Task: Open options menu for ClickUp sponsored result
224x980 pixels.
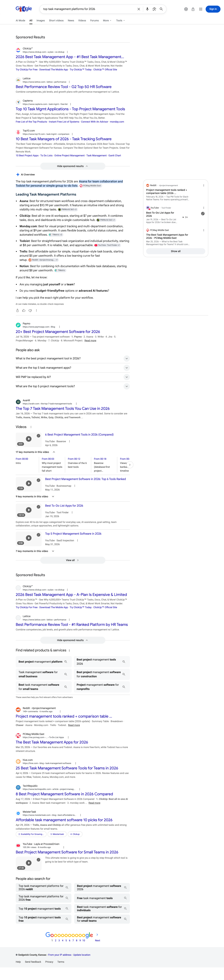Action: [x=67, y=52]
